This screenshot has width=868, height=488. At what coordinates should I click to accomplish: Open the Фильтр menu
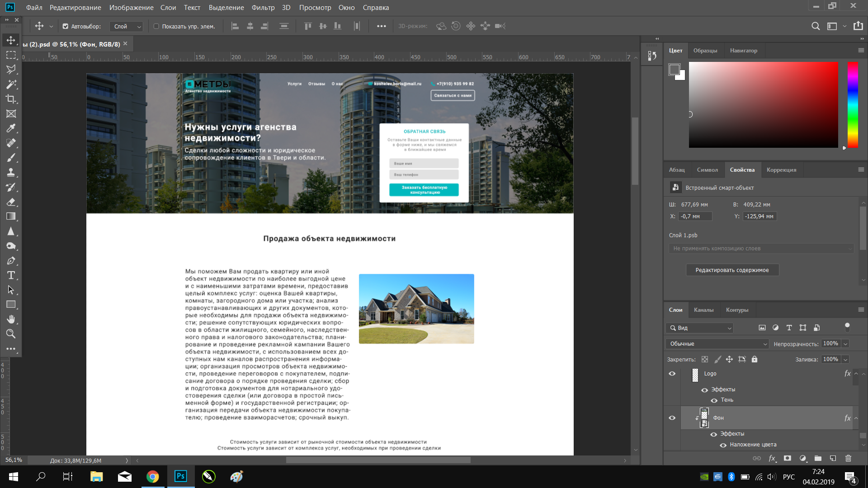tap(263, 8)
